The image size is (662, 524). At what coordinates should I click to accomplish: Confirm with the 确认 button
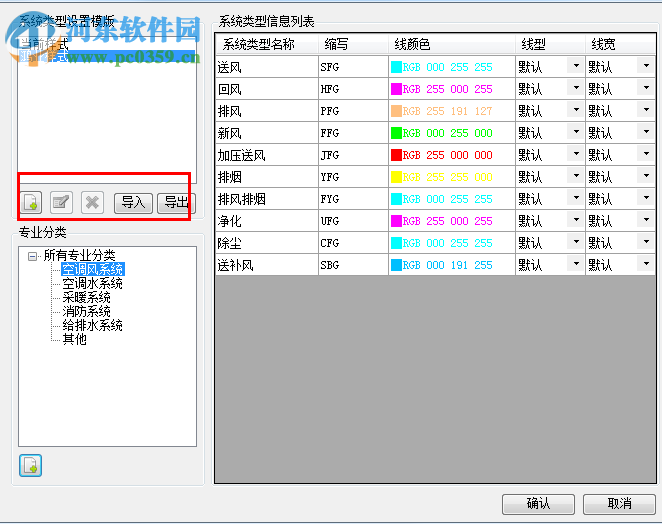pyautogui.click(x=538, y=504)
